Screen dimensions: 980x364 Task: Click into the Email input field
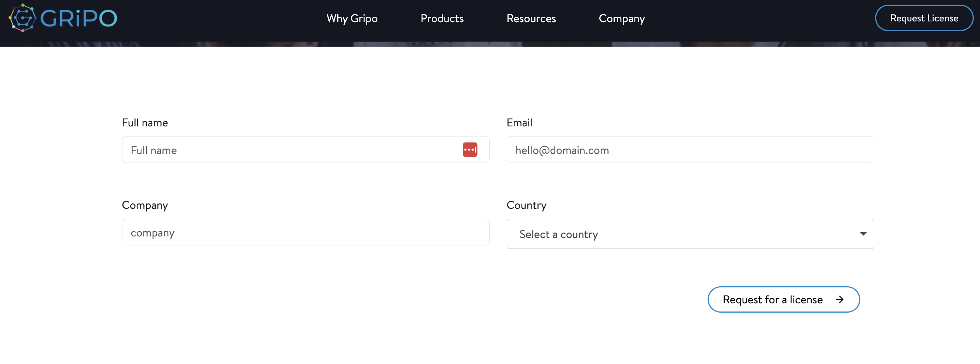point(690,150)
